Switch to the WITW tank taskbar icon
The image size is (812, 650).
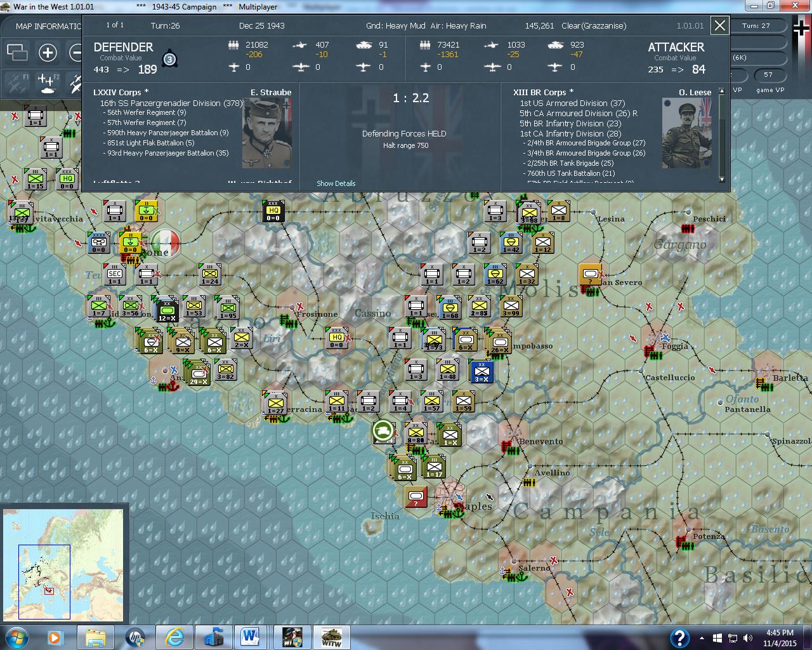pyautogui.click(x=332, y=637)
